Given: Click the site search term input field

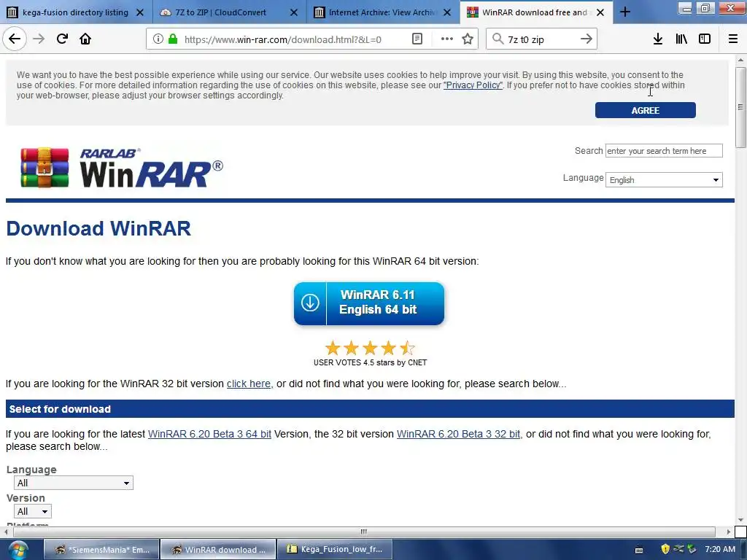Looking at the screenshot, I should pos(664,151).
